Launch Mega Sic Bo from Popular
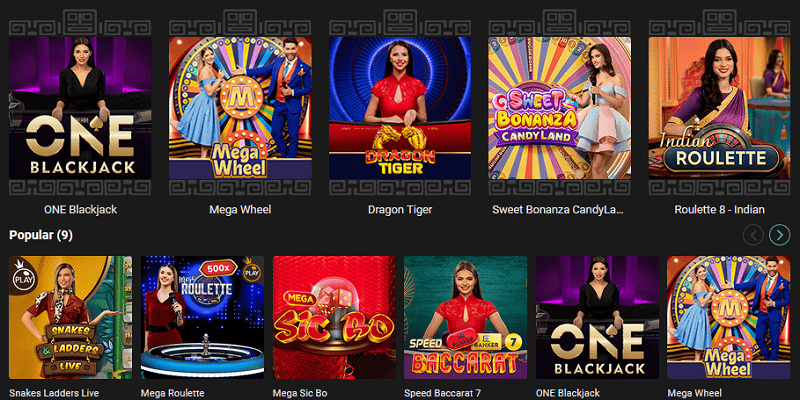 coord(334,317)
